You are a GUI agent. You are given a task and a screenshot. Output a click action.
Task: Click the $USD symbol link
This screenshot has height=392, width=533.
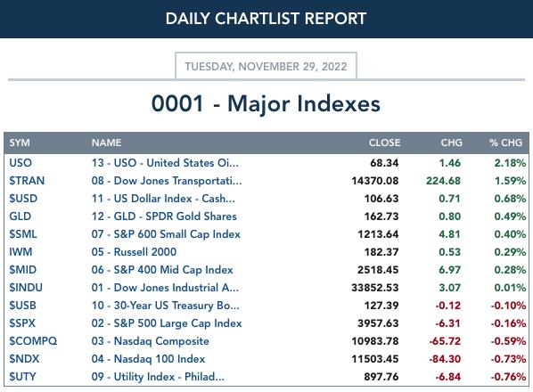tap(23, 199)
